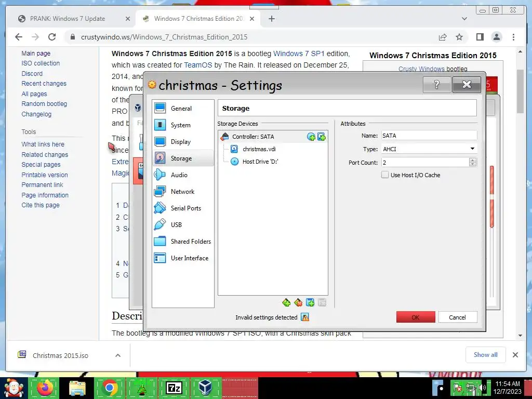Add hard disk to SATA controller
Viewport: 532px width, 399px height.
click(321, 137)
